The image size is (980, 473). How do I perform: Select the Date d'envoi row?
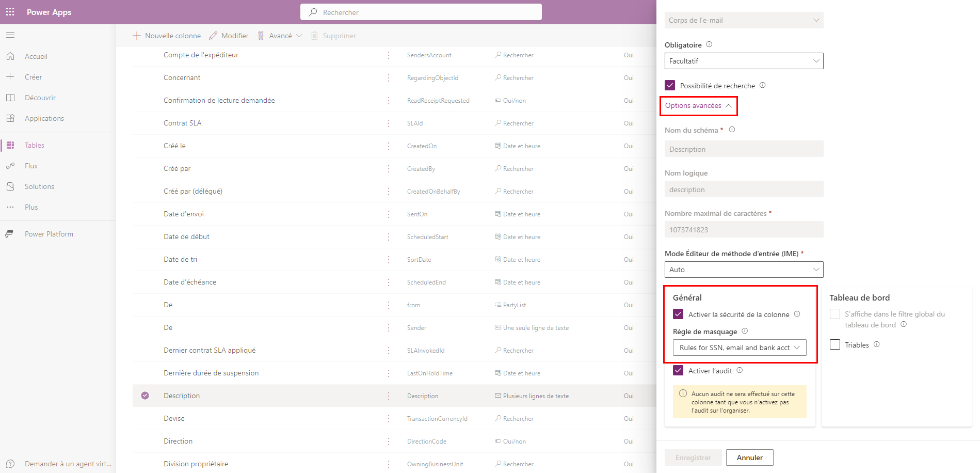394,214
